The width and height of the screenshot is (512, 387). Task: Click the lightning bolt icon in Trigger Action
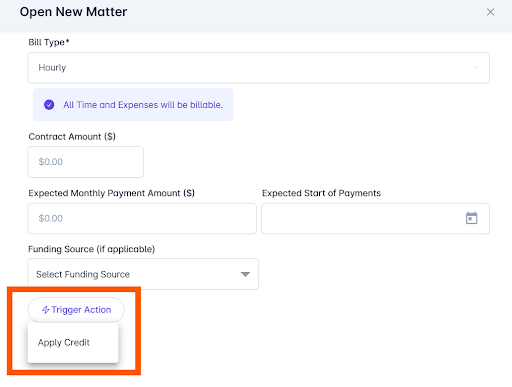[x=45, y=310]
